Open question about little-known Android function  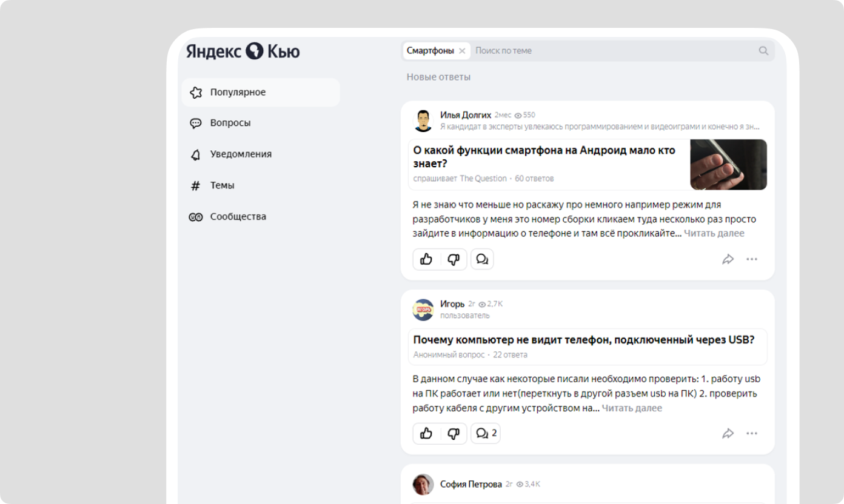point(544,157)
